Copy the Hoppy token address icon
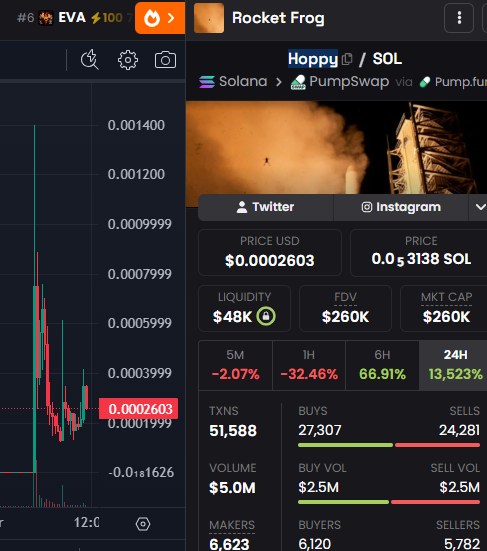 [x=347, y=59]
